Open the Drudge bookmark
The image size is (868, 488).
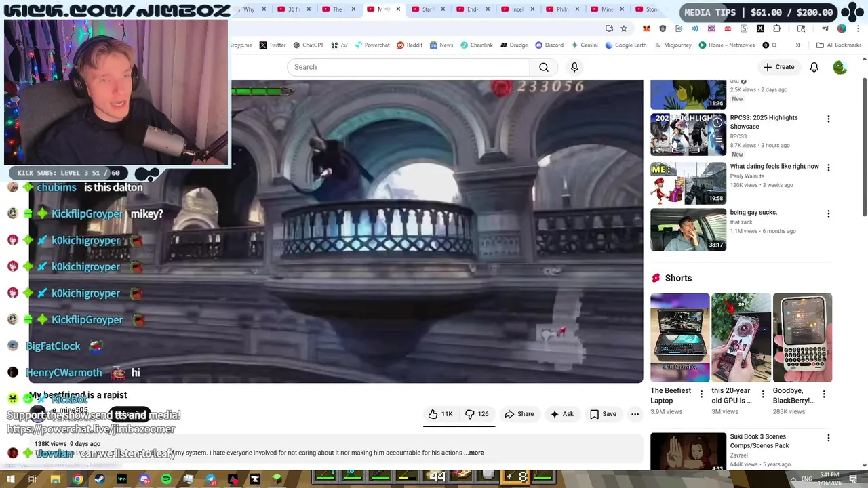(x=514, y=45)
